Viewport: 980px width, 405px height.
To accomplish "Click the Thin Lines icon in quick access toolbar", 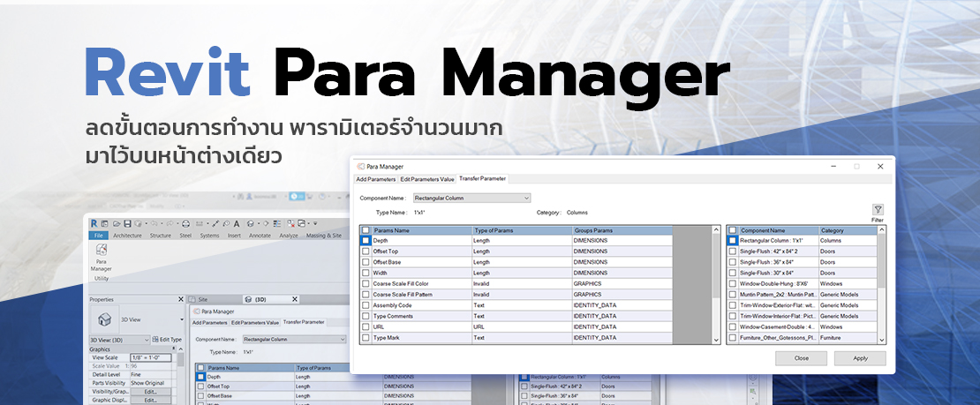I will (x=277, y=224).
